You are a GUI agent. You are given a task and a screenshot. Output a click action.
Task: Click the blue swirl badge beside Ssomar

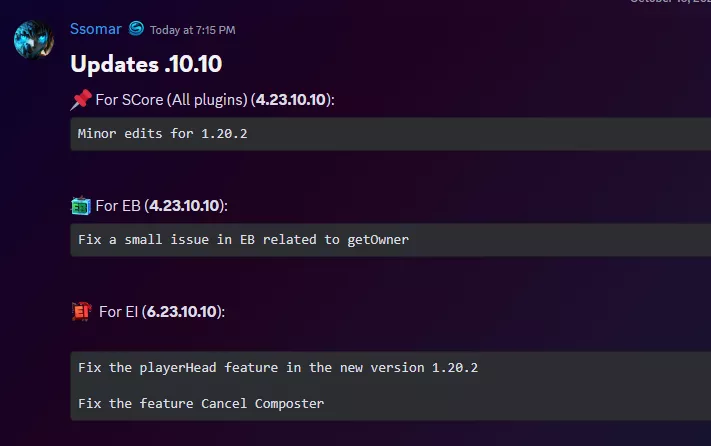tap(136, 29)
